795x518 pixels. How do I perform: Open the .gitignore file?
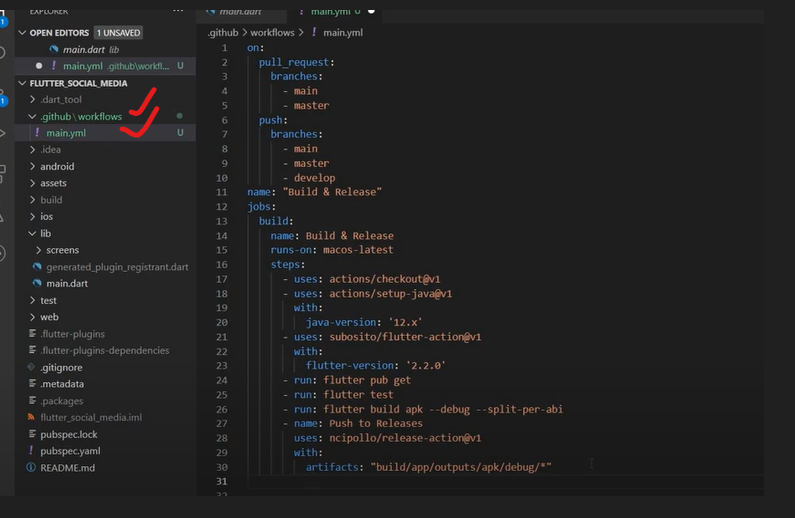point(62,367)
